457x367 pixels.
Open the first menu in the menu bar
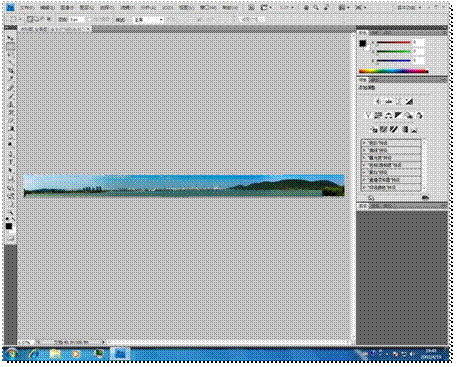(x=27, y=7)
